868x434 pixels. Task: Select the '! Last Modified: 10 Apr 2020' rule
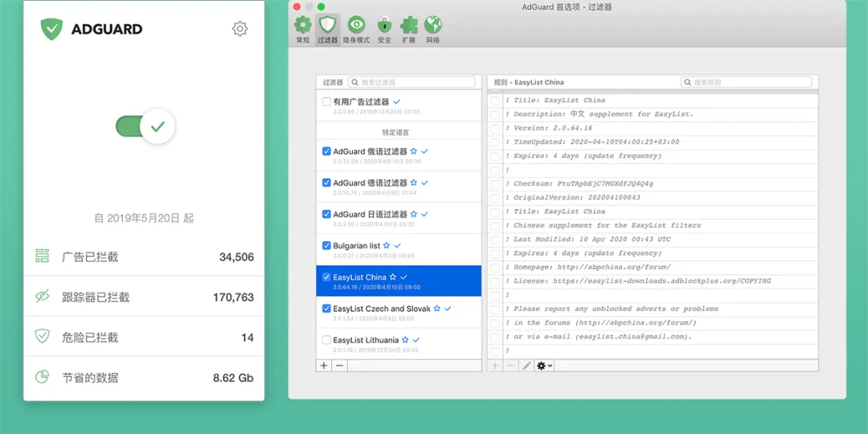[x=653, y=240]
